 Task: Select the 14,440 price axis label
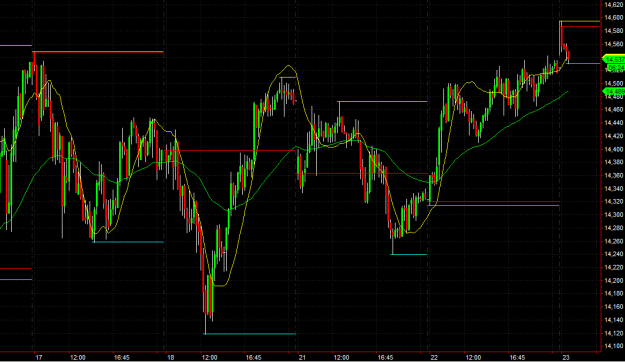point(614,123)
